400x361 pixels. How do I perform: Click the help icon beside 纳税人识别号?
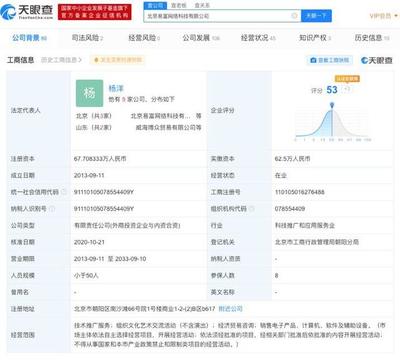[52, 208]
